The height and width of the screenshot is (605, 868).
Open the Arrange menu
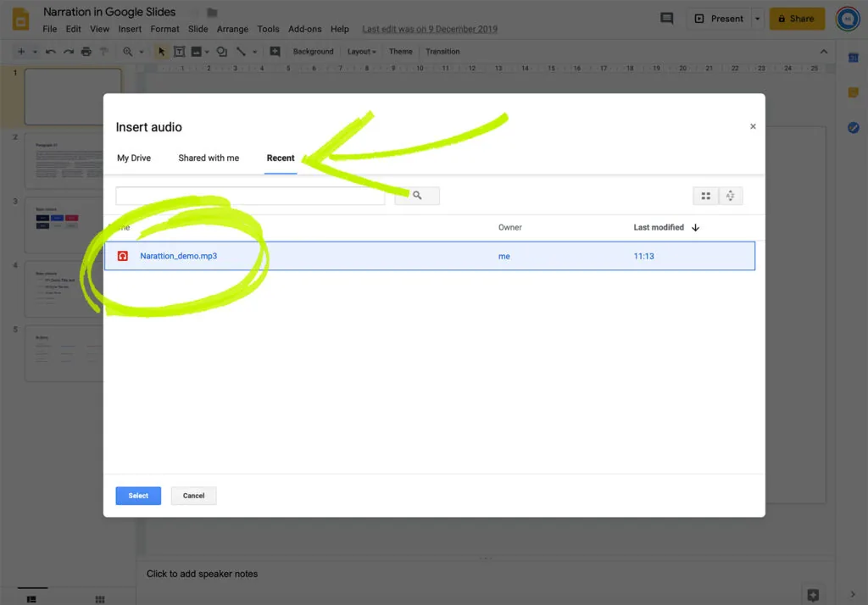click(x=232, y=30)
